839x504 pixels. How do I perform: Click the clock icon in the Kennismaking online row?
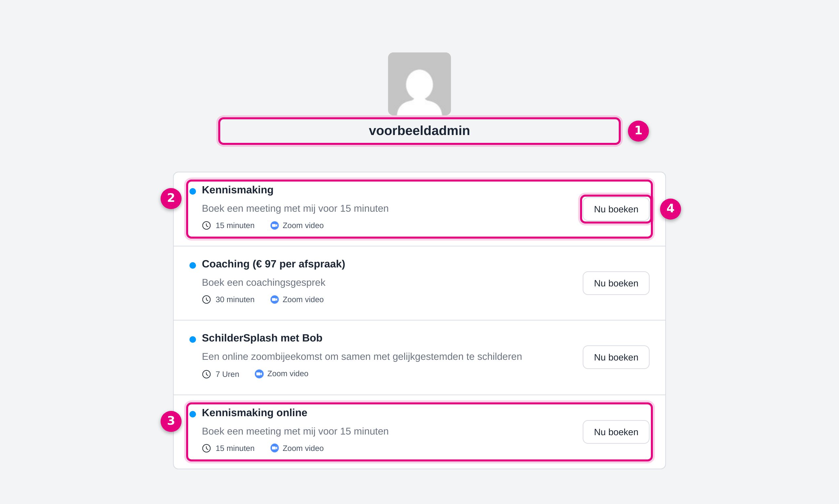(206, 448)
